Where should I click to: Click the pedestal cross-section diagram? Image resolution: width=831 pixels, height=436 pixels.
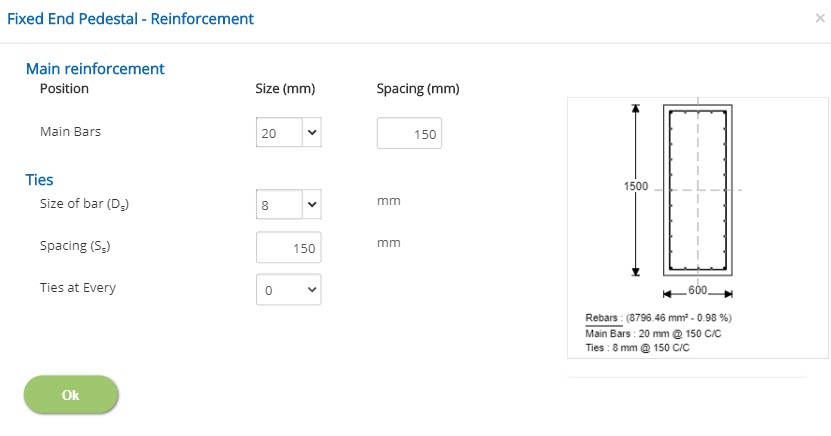(698, 190)
